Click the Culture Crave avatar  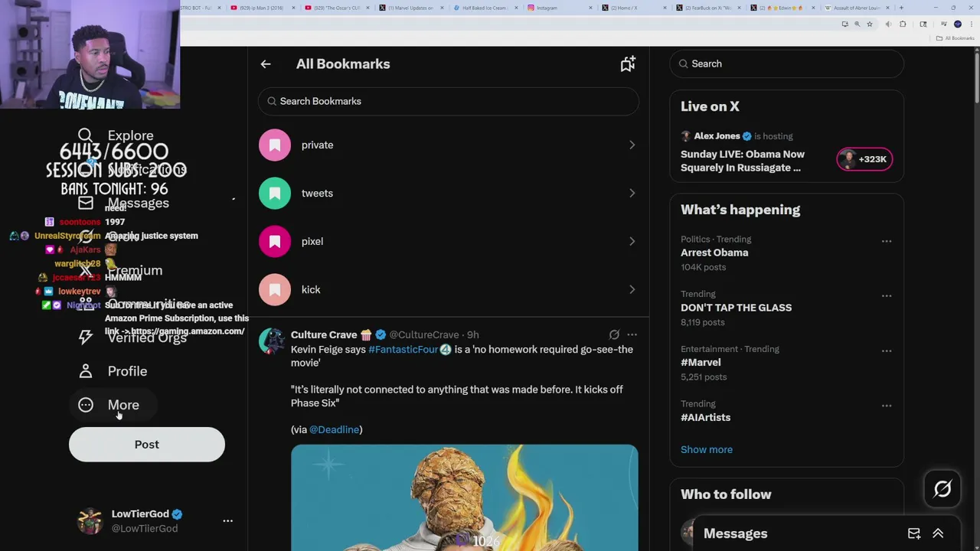[x=271, y=341]
